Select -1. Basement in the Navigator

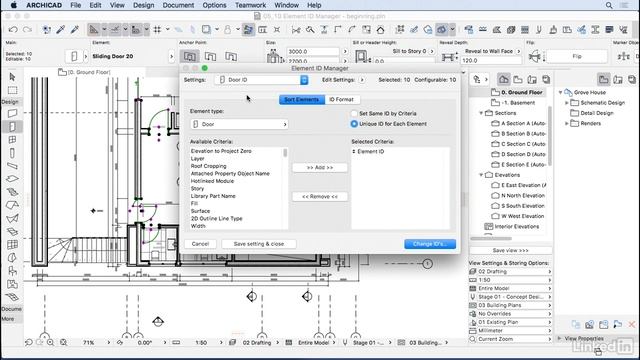point(518,103)
